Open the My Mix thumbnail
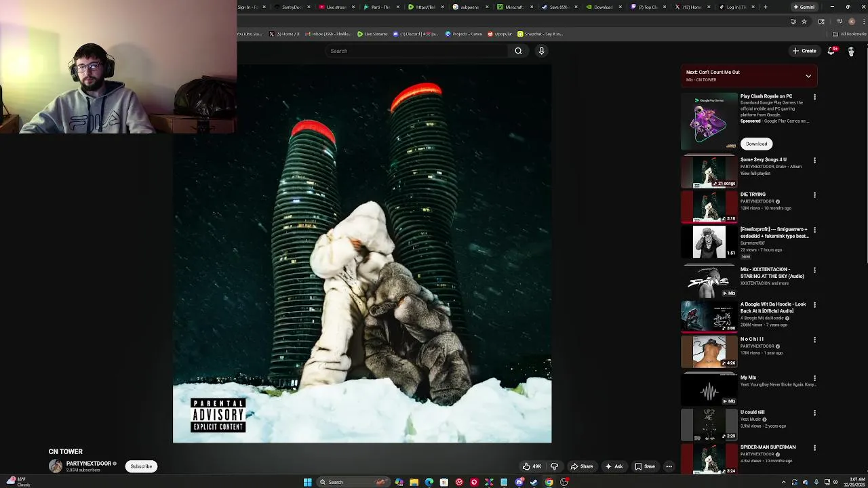Viewport: 868px width, 488px height. tap(709, 390)
